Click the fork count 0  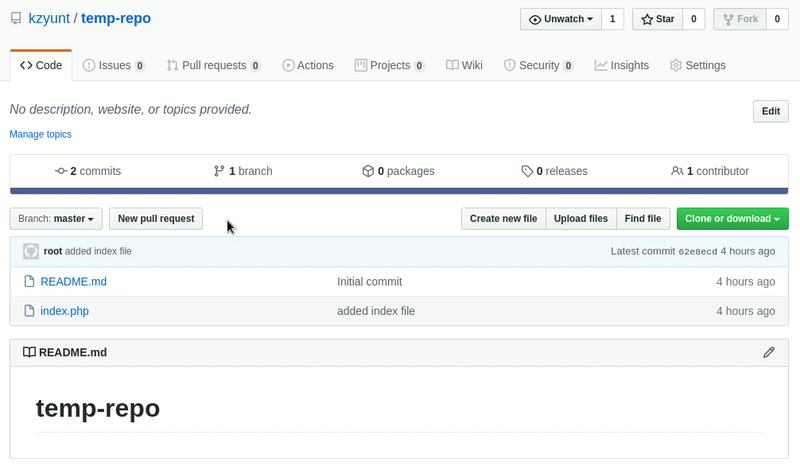click(x=777, y=19)
